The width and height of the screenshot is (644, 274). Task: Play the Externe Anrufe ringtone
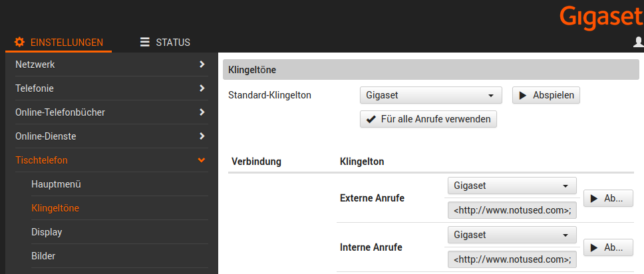click(x=608, y=198)
